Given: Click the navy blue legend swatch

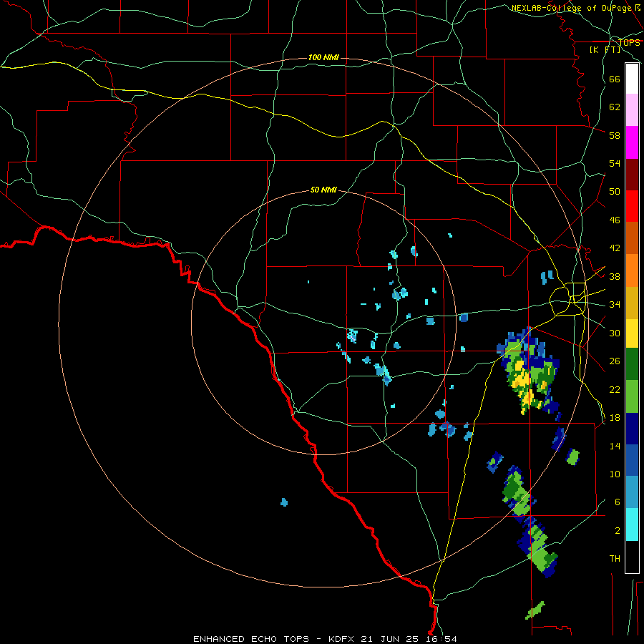Looking at the screenshot, I should [632, 429].
